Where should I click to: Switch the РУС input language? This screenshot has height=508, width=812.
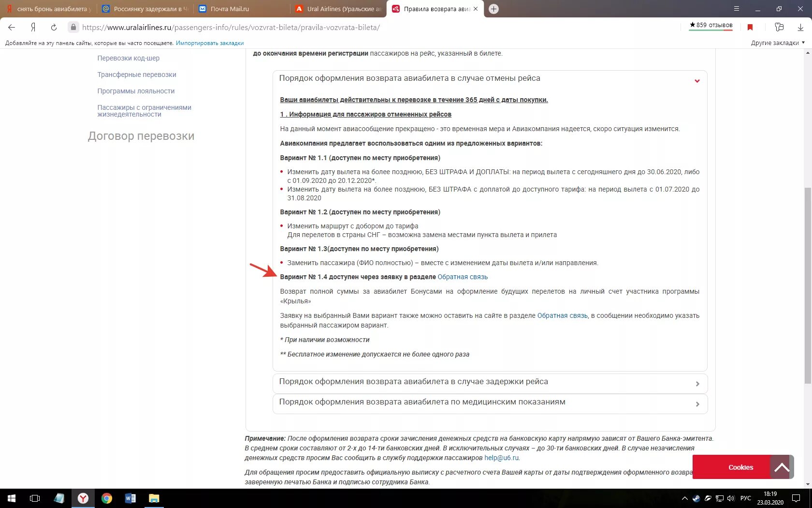(x=746, y=498)
